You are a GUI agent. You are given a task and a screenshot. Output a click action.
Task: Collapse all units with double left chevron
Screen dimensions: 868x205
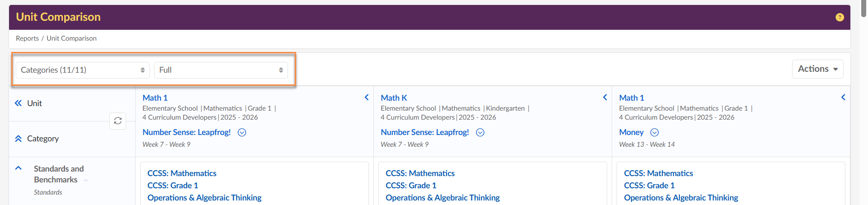18,103
